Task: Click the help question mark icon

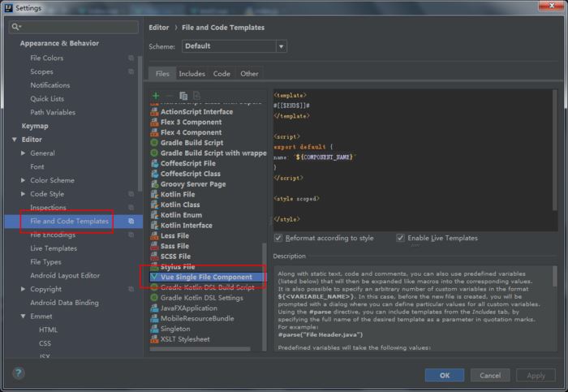Action: click(x=19, y=373)
